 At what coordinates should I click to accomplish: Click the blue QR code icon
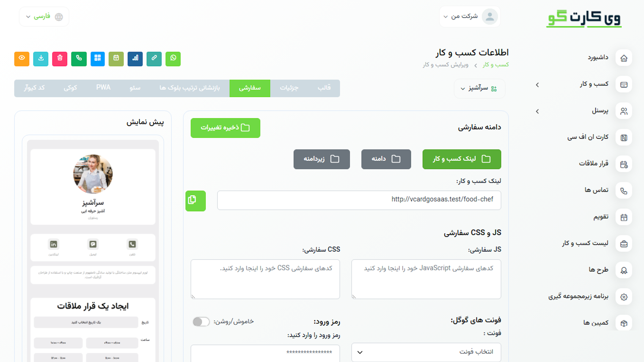(x=98, y=59)
